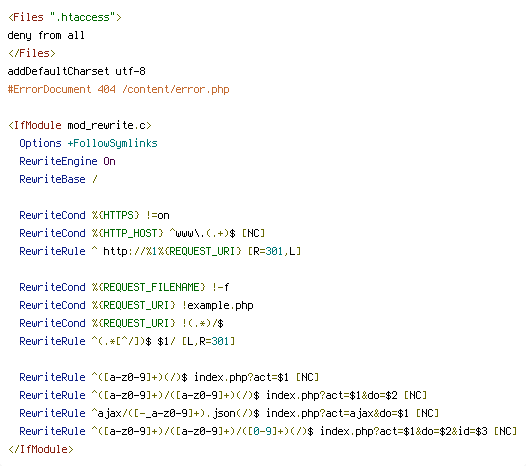526x466 pixels.
Task: Click the REQUEST_URI !(.*)/$ condition
Action: tap(121, 323)
